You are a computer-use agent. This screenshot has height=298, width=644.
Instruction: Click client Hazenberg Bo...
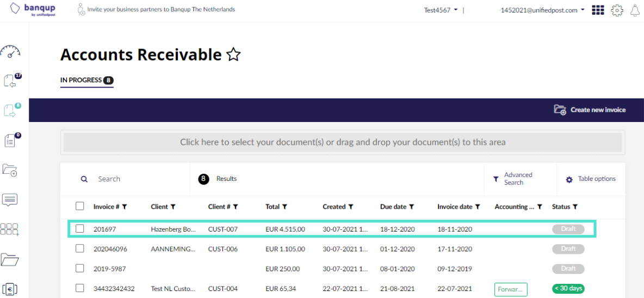pos(174,229)
